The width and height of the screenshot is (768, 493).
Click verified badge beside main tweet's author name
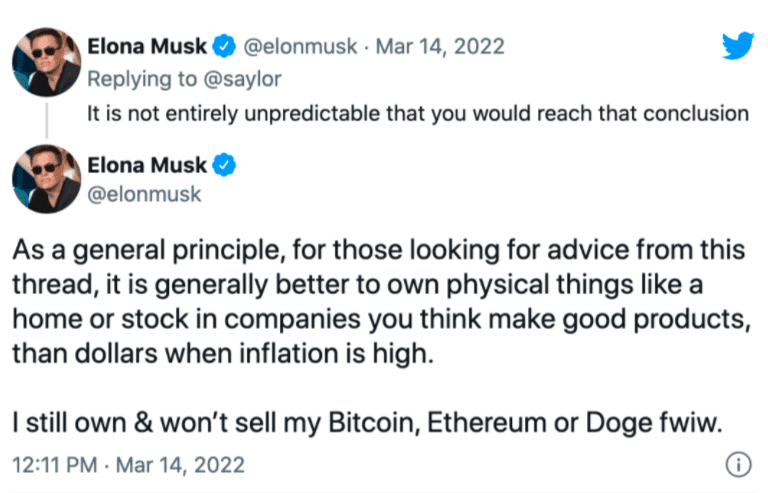point(225,165)
